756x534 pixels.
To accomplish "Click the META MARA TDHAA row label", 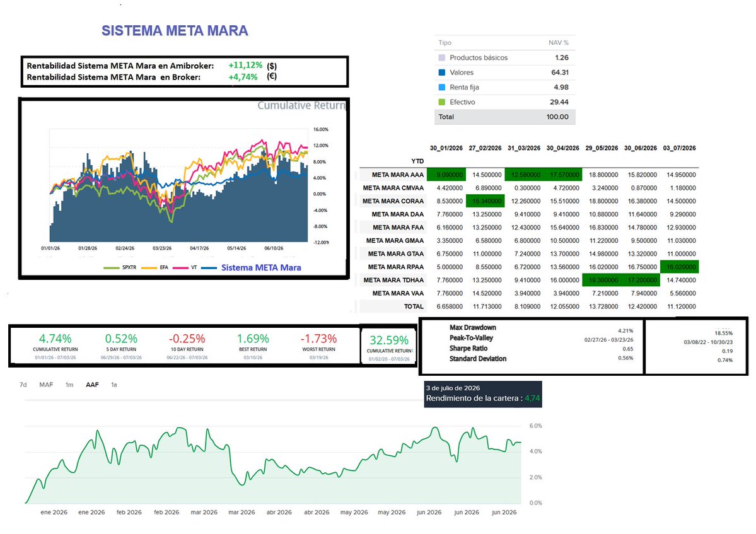I will pyautogui.click(x=393, y=280).
